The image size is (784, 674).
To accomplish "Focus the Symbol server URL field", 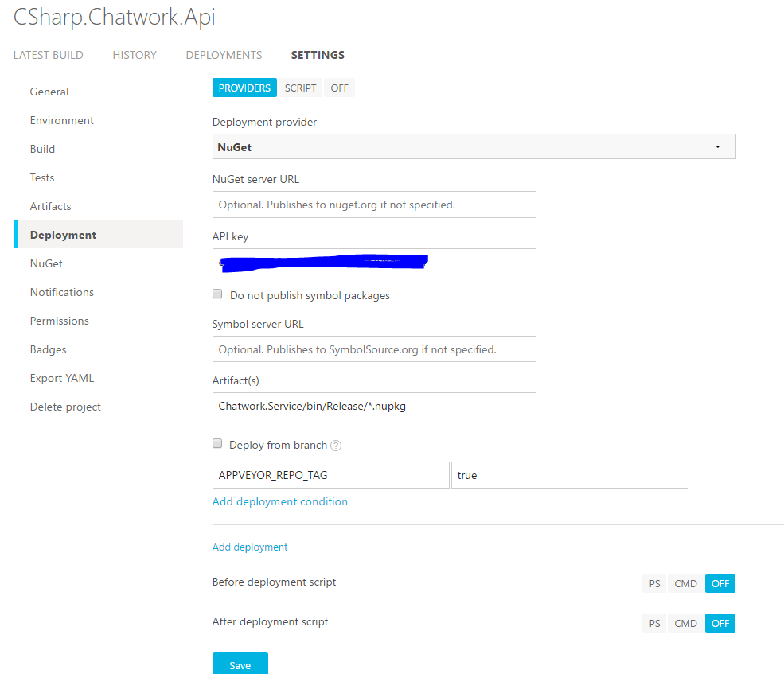I will 374,349.
